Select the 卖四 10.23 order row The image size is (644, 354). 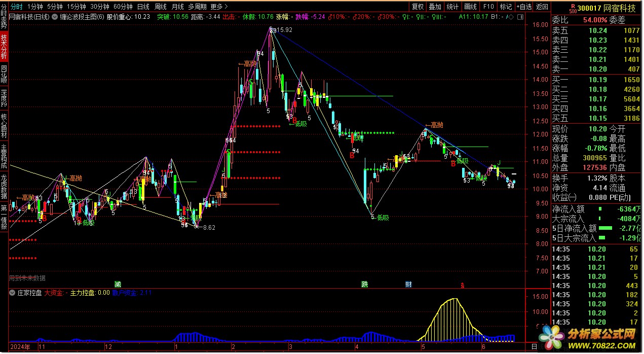tap(596, 40)
